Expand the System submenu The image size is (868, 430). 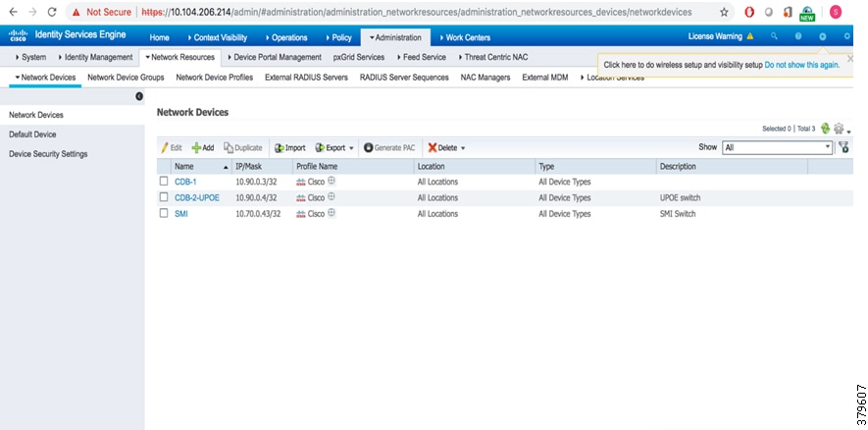click(x=30, y=57)
